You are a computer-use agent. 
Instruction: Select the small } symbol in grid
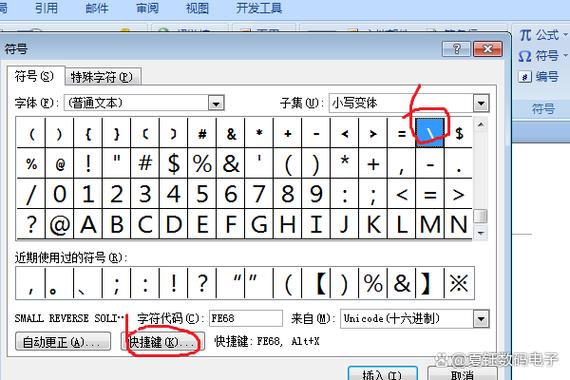click(x=117, y=133)
